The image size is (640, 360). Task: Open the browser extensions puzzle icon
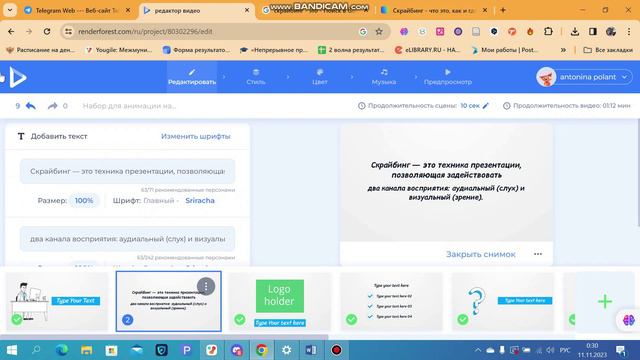(548, 31)
